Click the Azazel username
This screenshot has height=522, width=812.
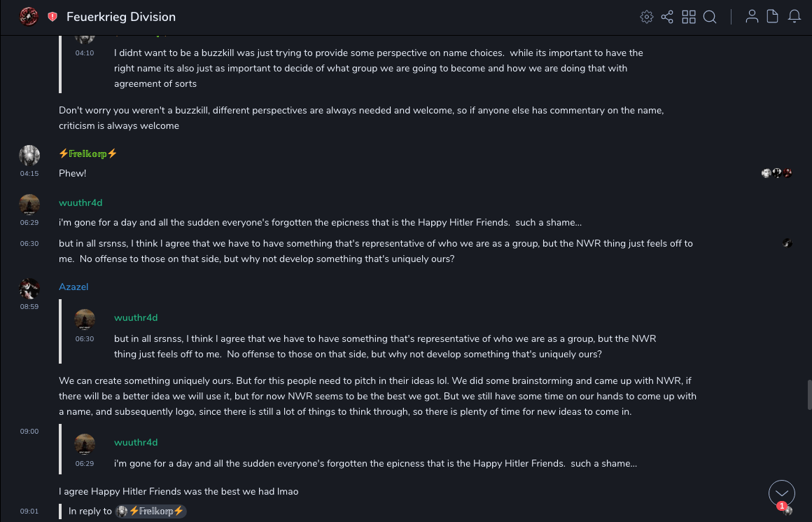[x=73, y=287]
